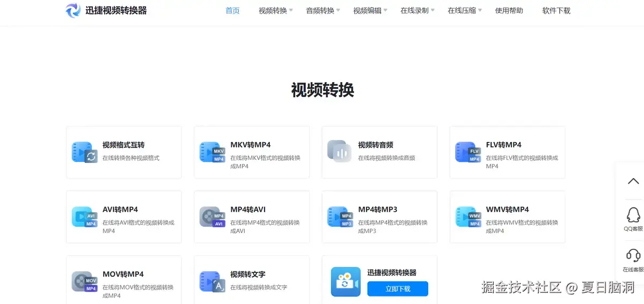Click the MKV转MP4 card icon
The height and width of the screenshot is (304, 644).
213,152
